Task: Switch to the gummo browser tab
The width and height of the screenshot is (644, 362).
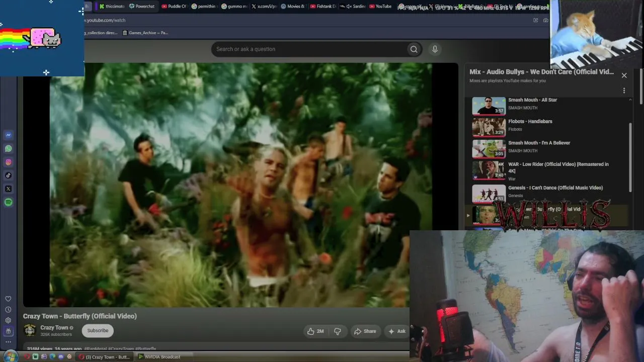Action: 234,7
